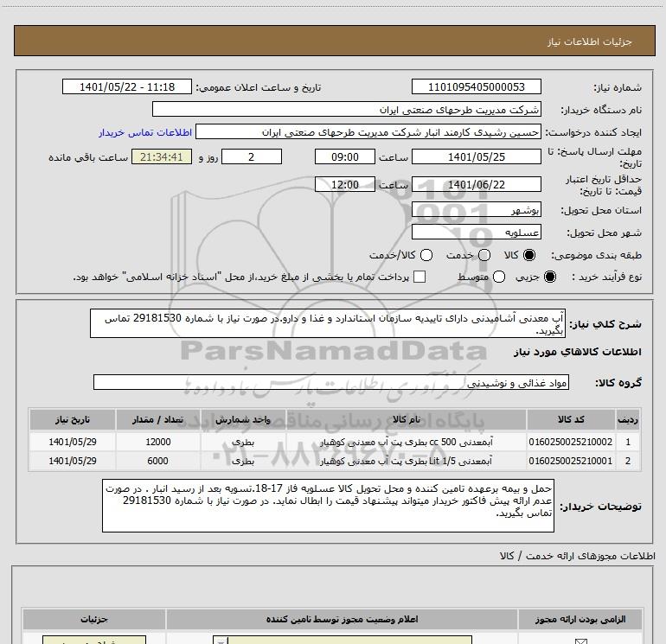The image size is (666, 644).
Task: Click the تاریخ نیاز column header
Action: coord(72,419)
